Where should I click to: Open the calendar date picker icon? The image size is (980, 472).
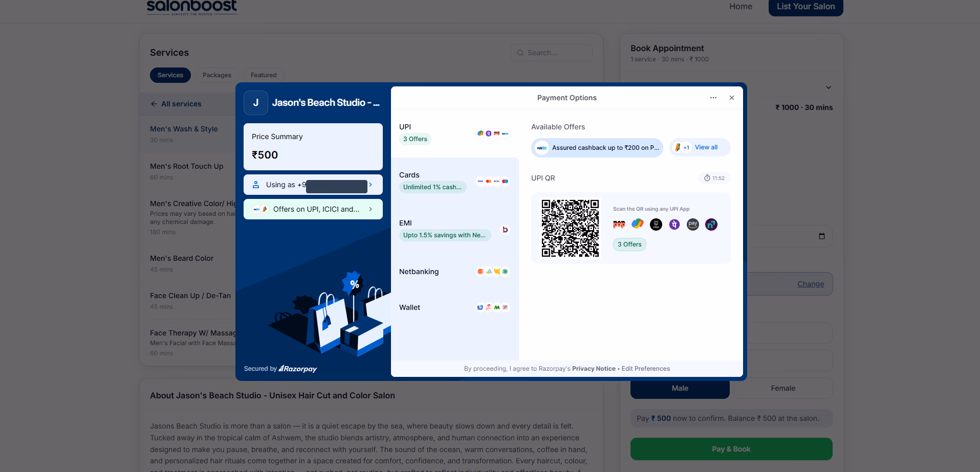click(822, 236)
